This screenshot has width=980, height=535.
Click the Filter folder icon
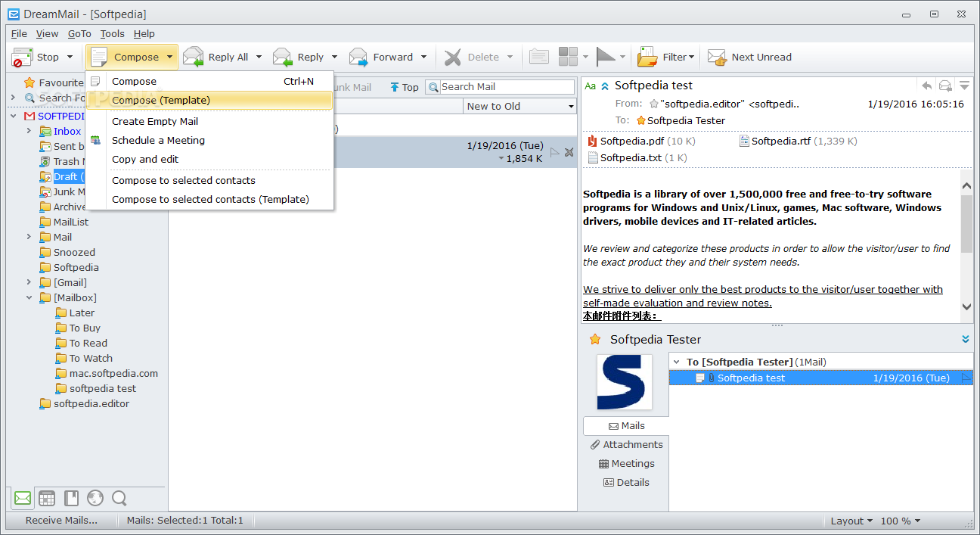pyautogui.click(x=647, y=57)
